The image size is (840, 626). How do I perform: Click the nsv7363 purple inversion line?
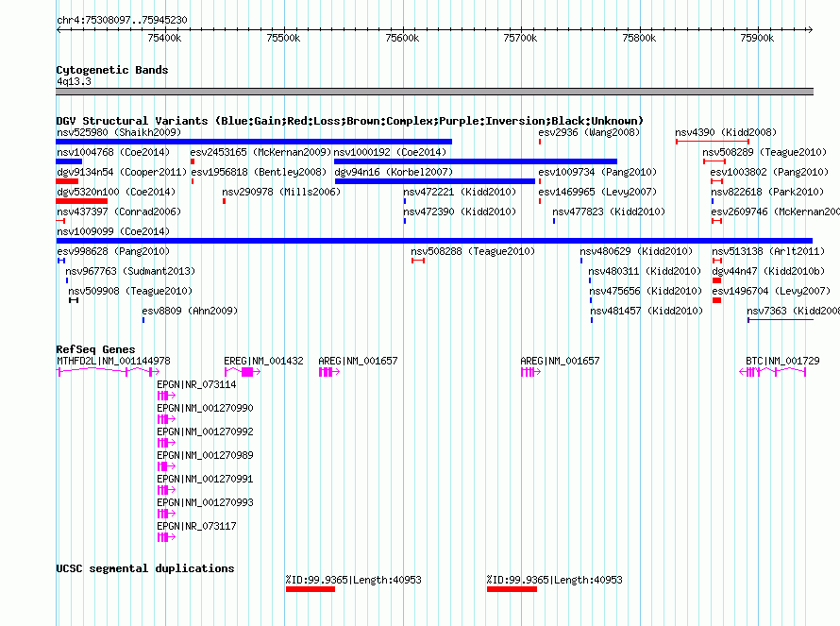point(781,320)
